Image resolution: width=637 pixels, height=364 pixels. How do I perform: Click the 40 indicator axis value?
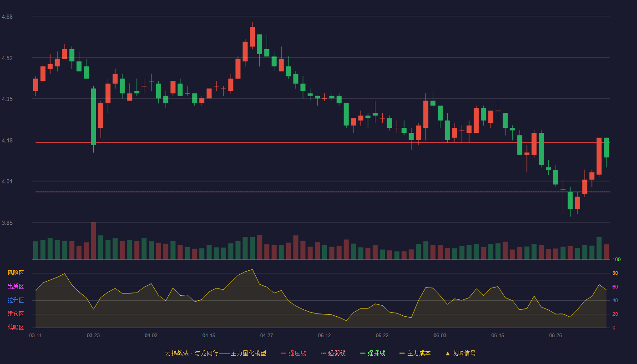[615, 300]
